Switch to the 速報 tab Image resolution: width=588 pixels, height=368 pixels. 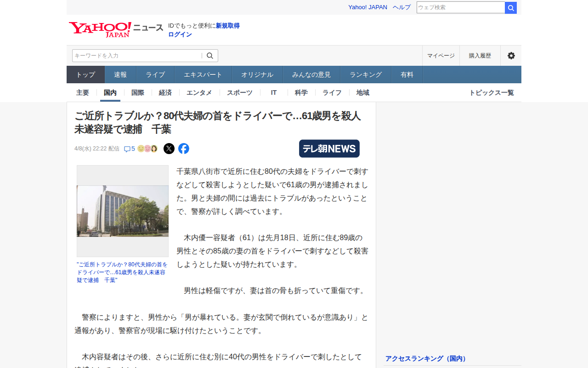(x=120, y=75)
